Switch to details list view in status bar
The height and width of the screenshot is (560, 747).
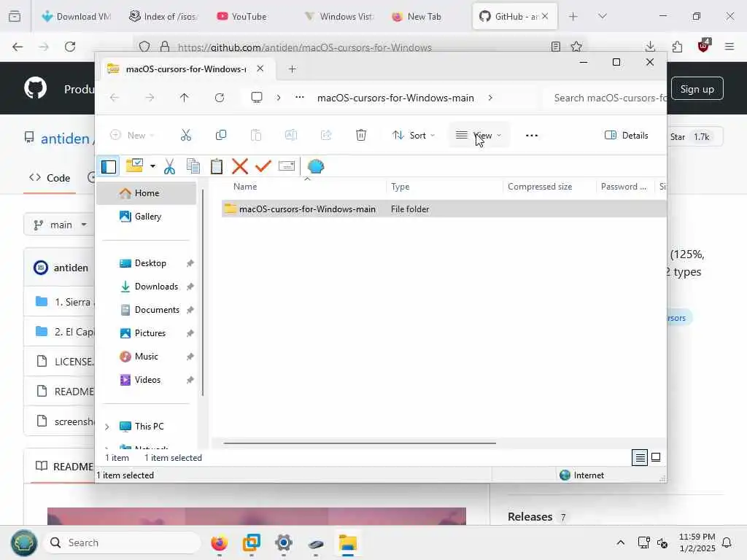click(640, 458)
